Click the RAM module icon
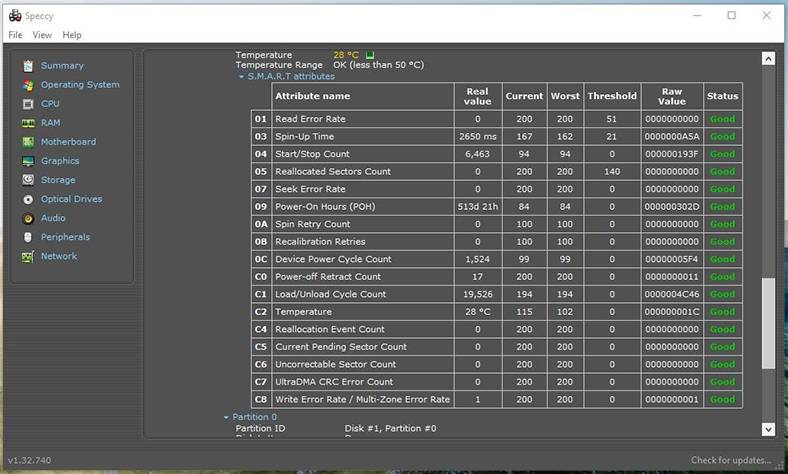Viewport: 788px width, 474px height. [x=28, y=123]
